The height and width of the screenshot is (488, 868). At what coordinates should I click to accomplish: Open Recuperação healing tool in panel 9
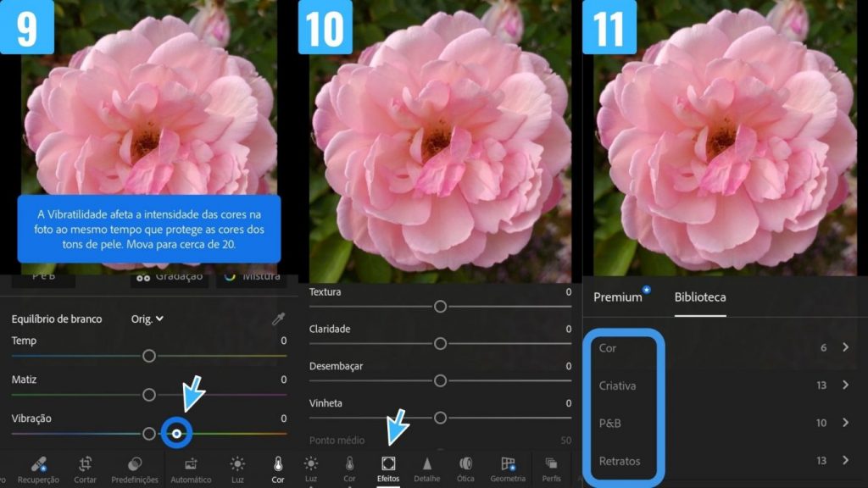point(38,469)
